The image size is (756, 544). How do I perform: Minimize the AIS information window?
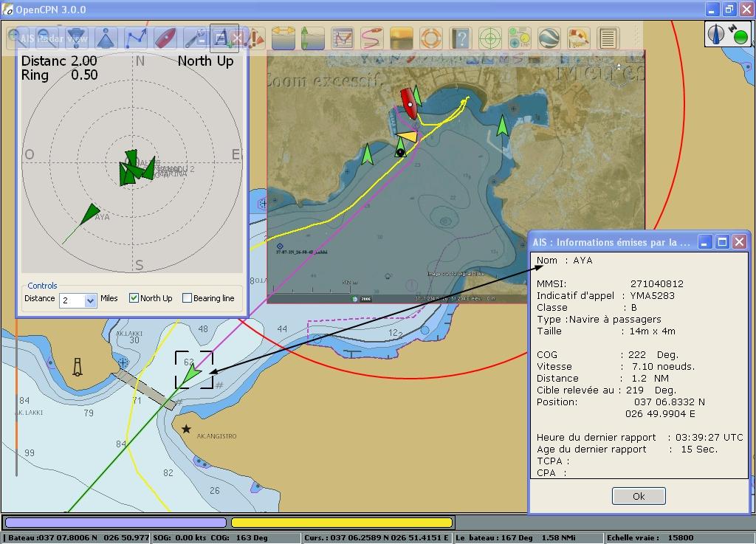coord(704,242)
